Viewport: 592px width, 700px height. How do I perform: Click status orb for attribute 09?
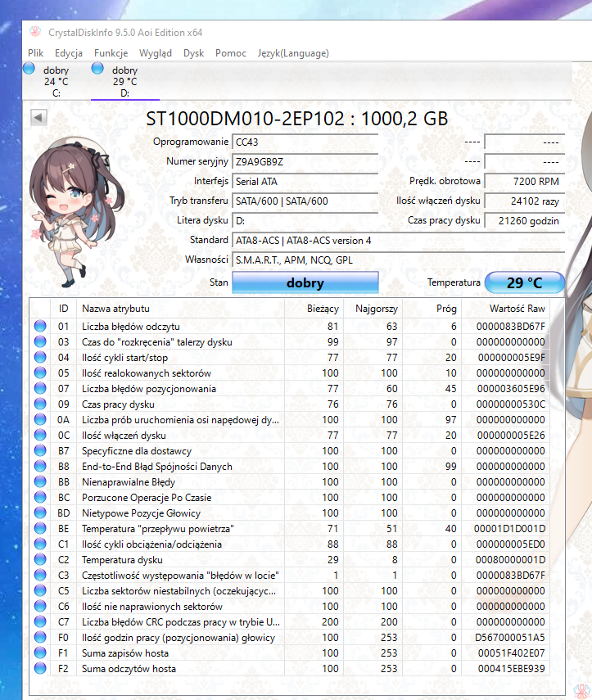[x=40, y=404]
